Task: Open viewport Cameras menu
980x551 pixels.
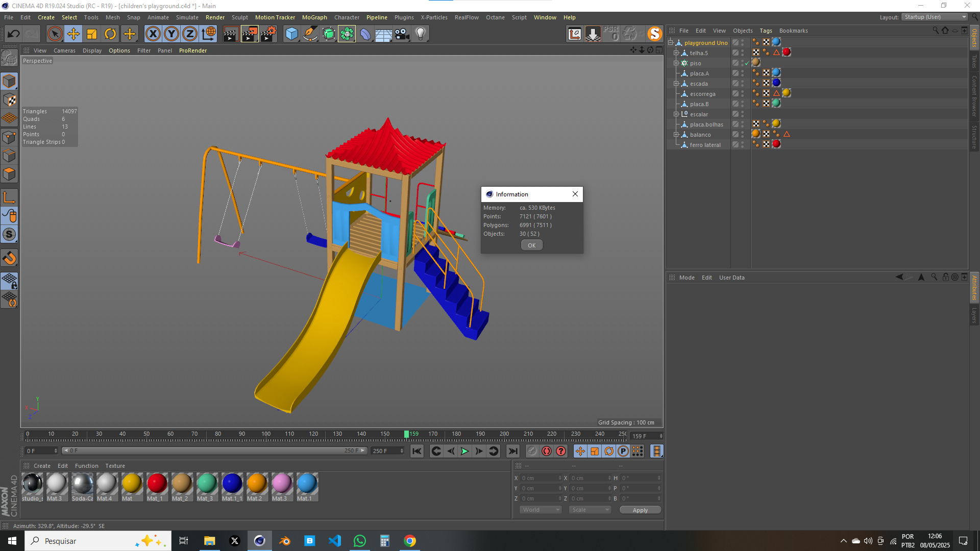Action: tap(64, 51)
